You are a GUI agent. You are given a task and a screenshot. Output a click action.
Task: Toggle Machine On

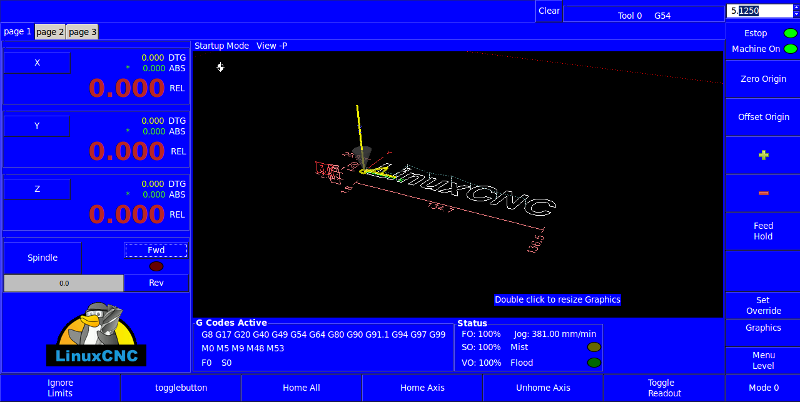click(756, 49)
